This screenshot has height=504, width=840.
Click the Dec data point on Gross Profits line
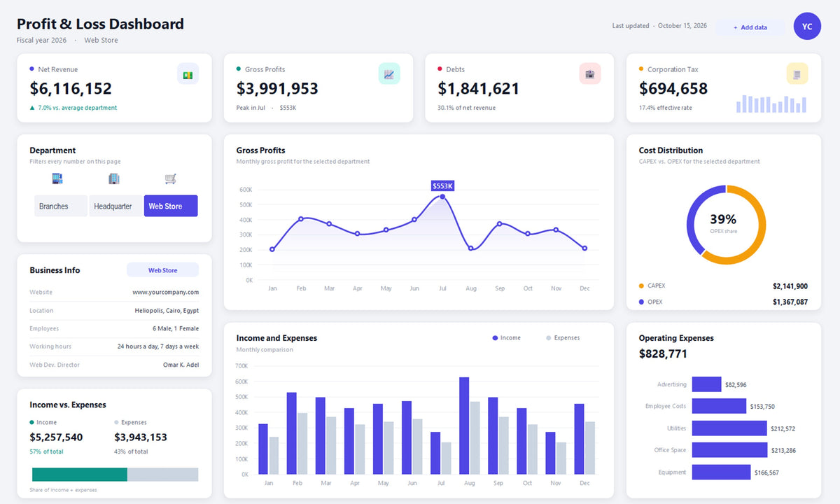point(584,248)
